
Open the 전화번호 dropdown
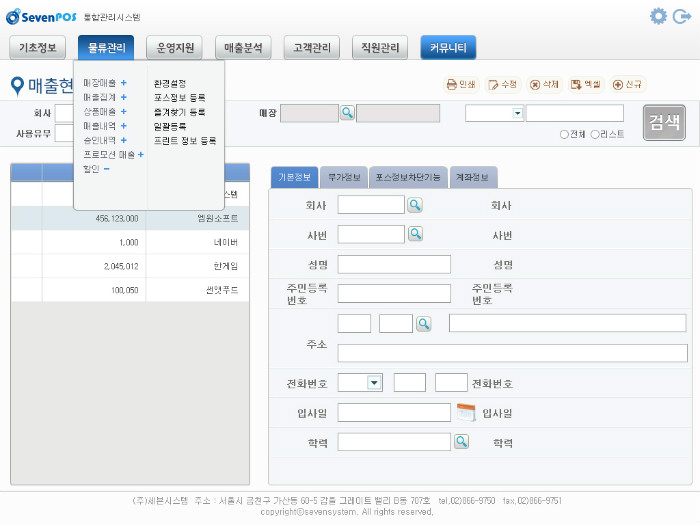(375, 382)
